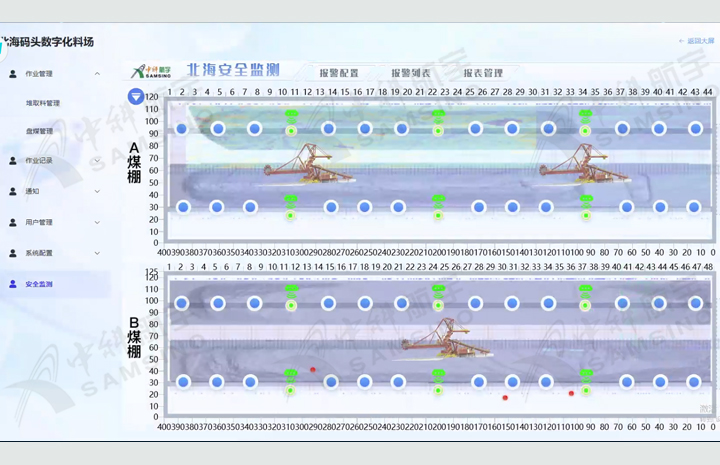Select the right stacker-reclaimer machine in shed A
Viewport: 720px width, 465px height.
point(583,164)
